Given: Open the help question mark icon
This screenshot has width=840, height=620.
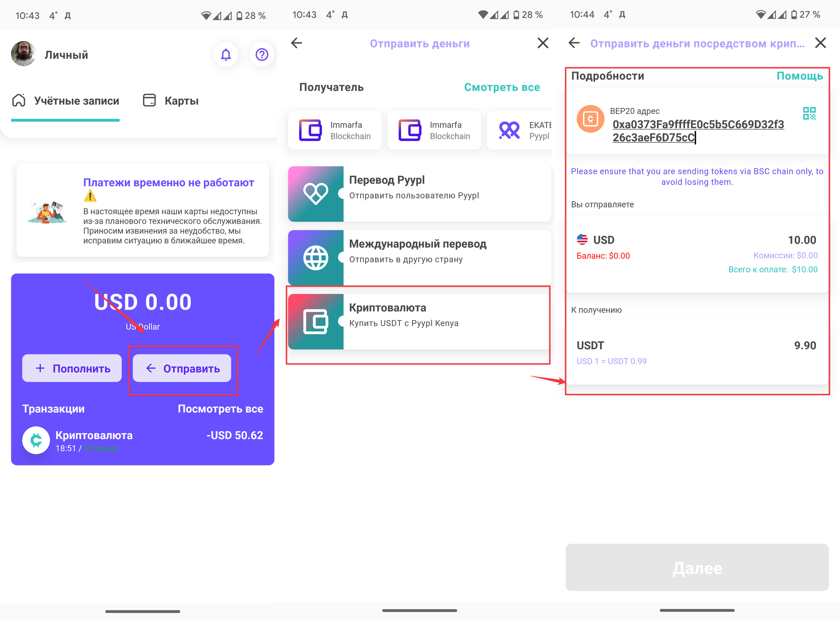Looking at the screenshot, I should point(262,55).
